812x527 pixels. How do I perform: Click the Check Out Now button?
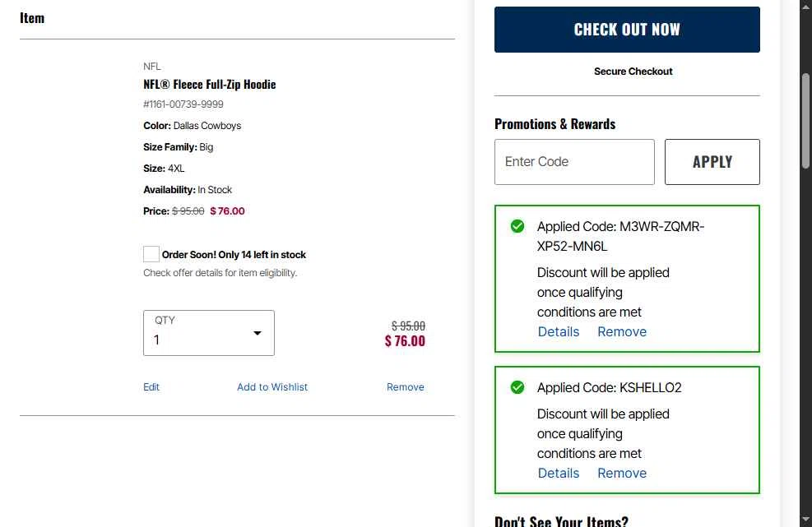point(627,30)
